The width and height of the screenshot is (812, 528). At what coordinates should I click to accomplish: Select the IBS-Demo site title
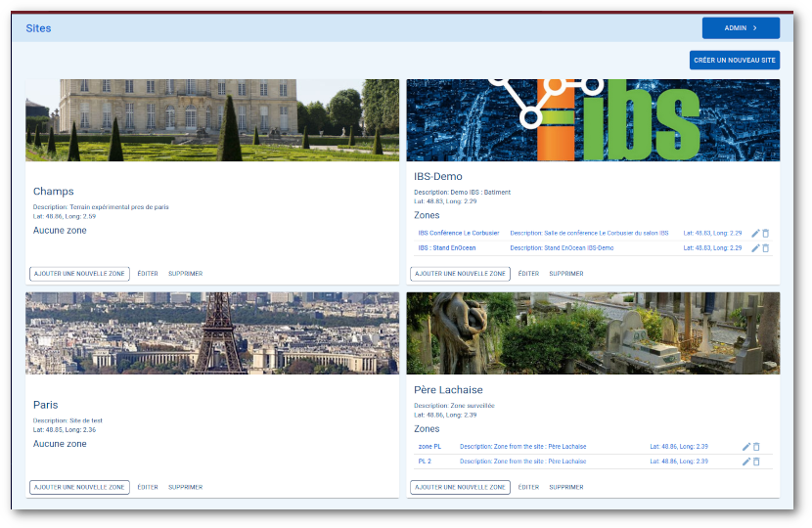[438, 177]
